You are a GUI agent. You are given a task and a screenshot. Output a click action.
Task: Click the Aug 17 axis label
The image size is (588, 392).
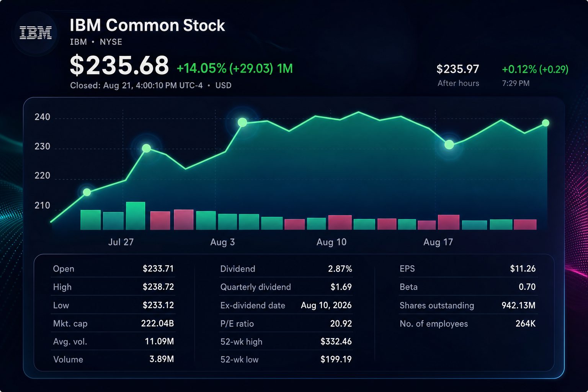click(438, 242)
